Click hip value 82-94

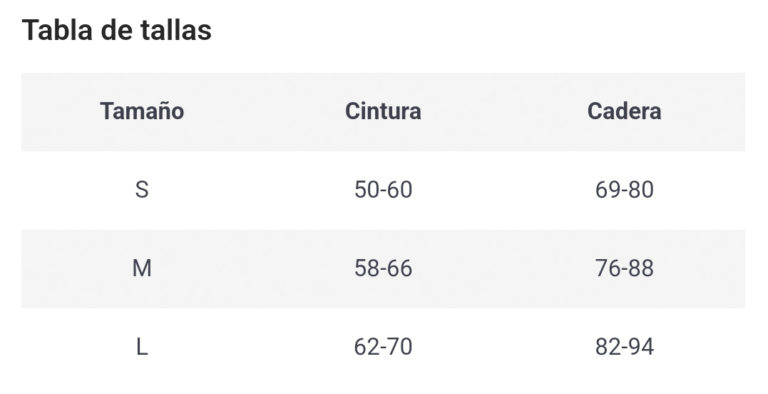[x=624, y=347]
